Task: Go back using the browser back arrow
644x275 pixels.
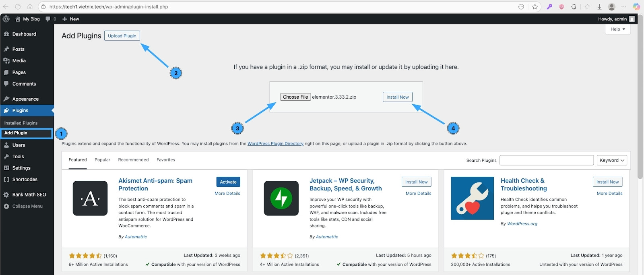Action: click(6, 7)
